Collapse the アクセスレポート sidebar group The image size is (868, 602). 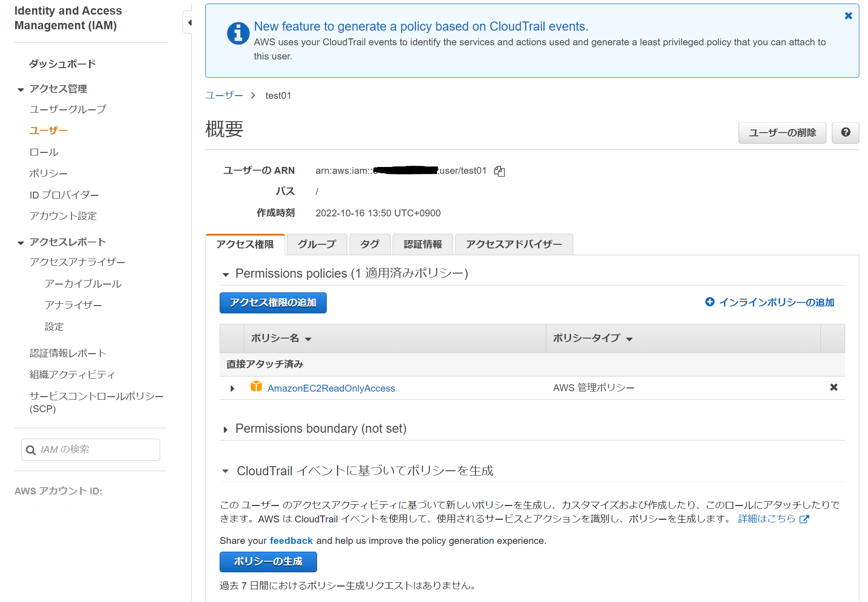(x=21, y=243)
